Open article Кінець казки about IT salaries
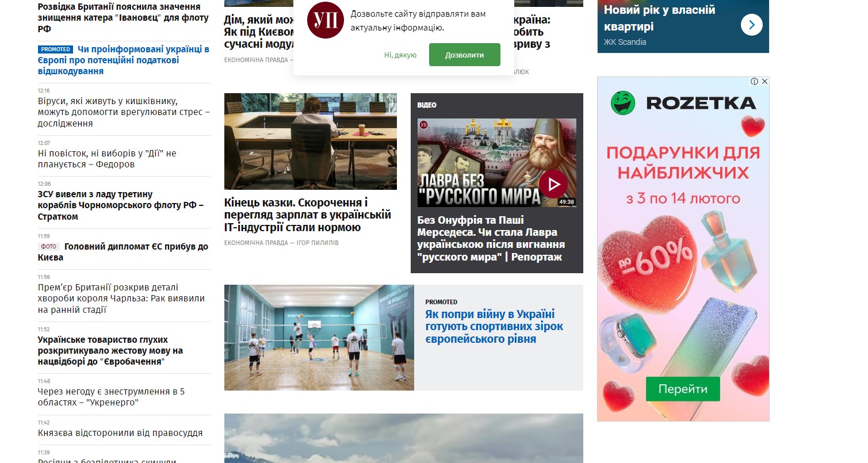 308,215
